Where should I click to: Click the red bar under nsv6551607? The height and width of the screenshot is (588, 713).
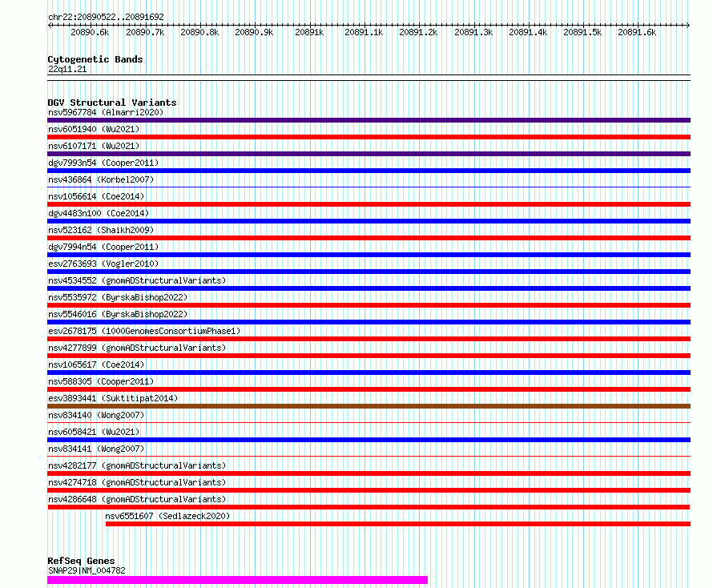pyautogui.click(x=398, y=524)
